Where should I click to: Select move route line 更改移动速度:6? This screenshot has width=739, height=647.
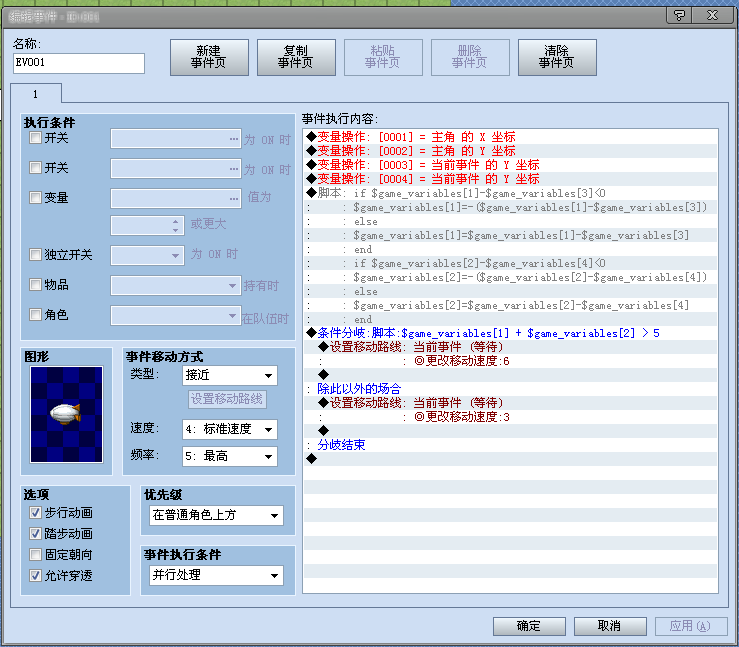[x=510, y=361]
